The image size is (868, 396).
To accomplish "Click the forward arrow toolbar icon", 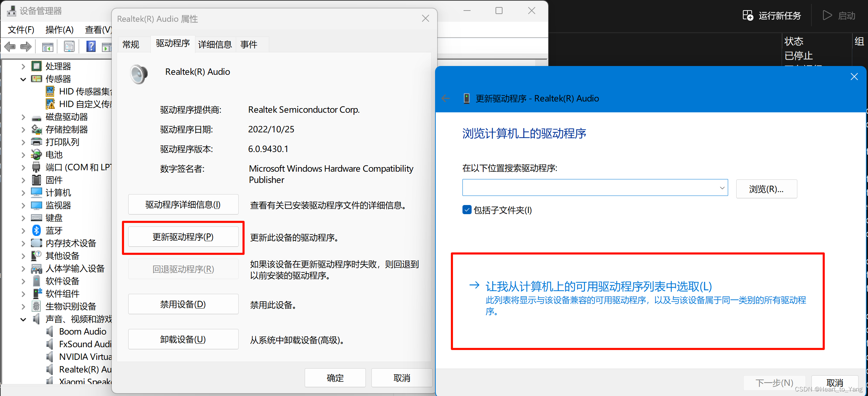I will [26, 47].
